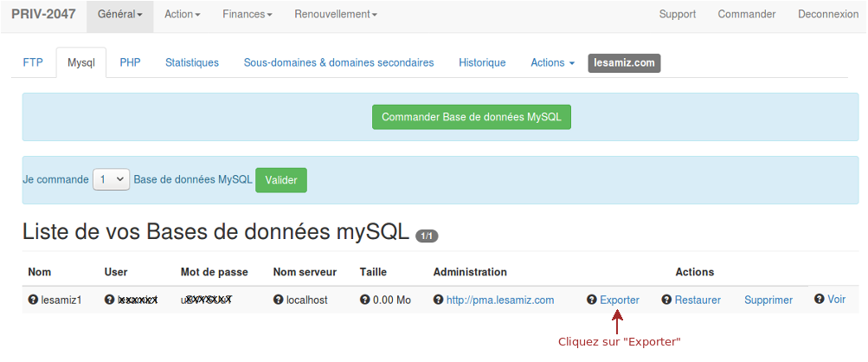868x362 pixels.
Task: Click the Mot de passe column header
Action: tap(215, 272)
